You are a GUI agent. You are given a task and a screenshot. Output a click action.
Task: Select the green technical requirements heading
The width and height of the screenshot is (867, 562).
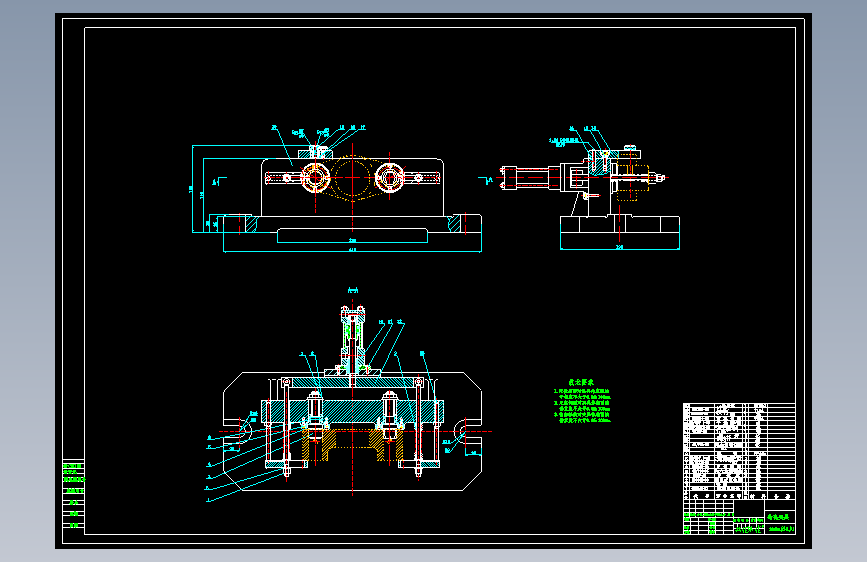tap(581, 382)
